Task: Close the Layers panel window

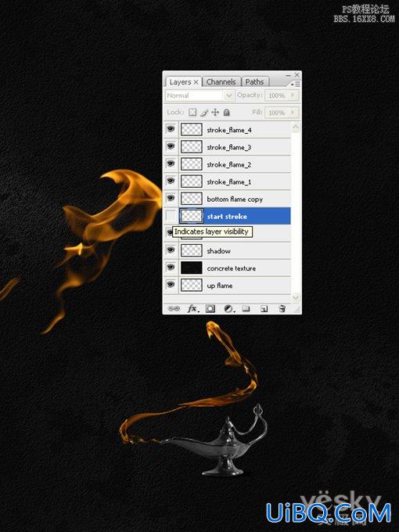Action: [x=297, y=74]
